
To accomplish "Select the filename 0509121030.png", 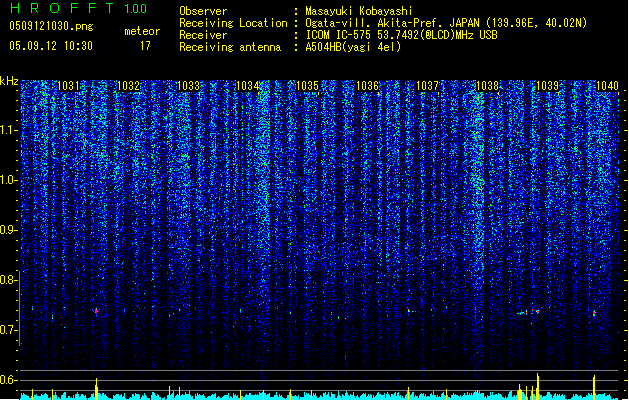I will click(51, 26).
